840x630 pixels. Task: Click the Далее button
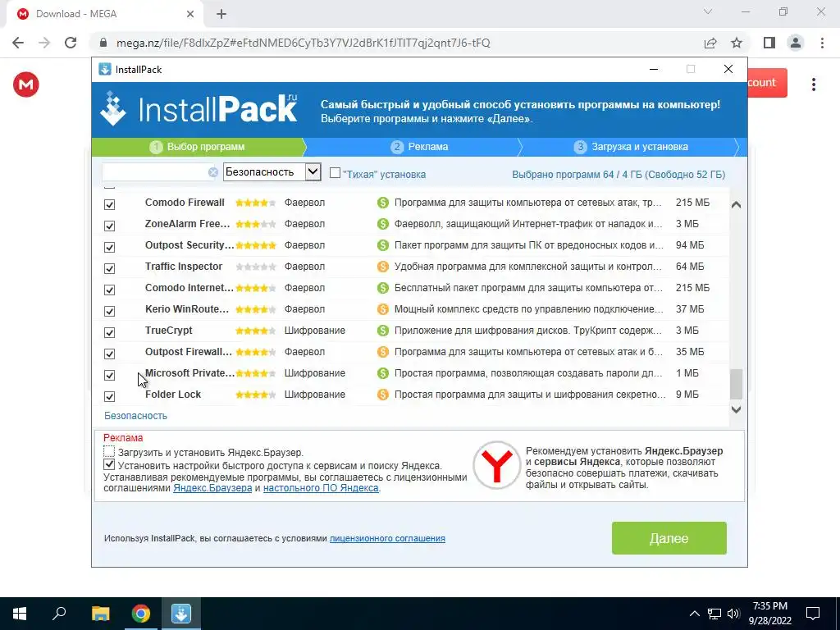tap(669, 538)
